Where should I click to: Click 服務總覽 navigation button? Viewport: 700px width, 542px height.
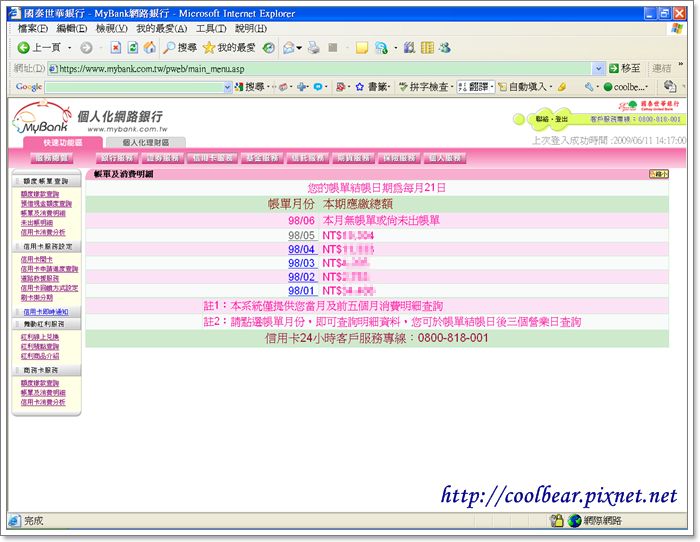tap(52, 158)
